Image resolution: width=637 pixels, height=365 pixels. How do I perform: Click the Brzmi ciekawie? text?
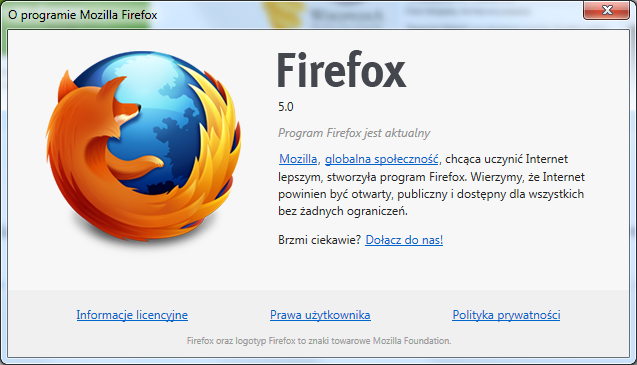(319, 240)
